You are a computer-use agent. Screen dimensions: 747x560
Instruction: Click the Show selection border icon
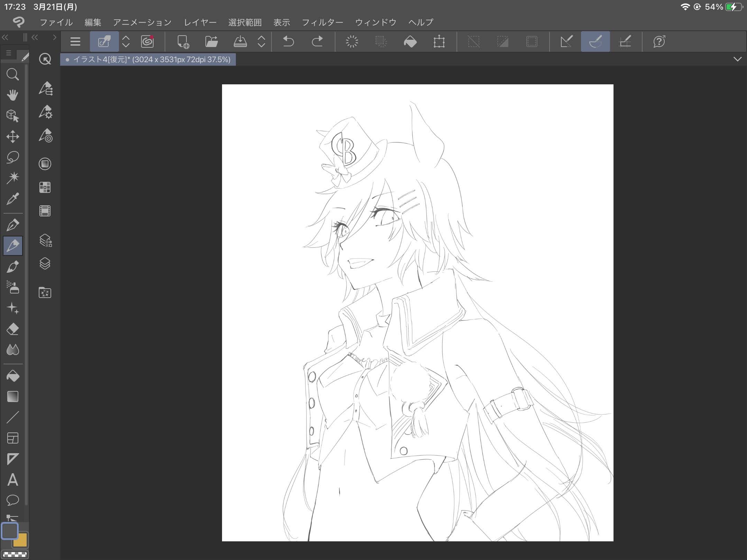click(532, 41)
